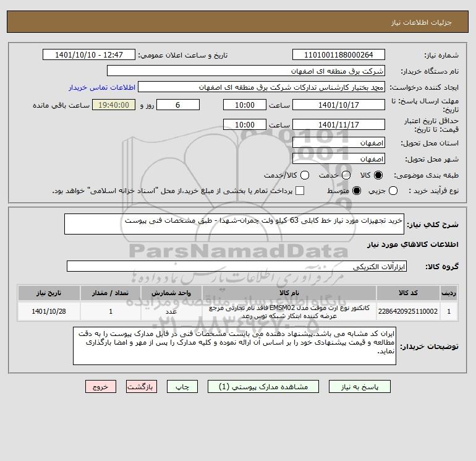
Task: Click the request creator name field
Action: pyautogui.click(x=261, y=87)
